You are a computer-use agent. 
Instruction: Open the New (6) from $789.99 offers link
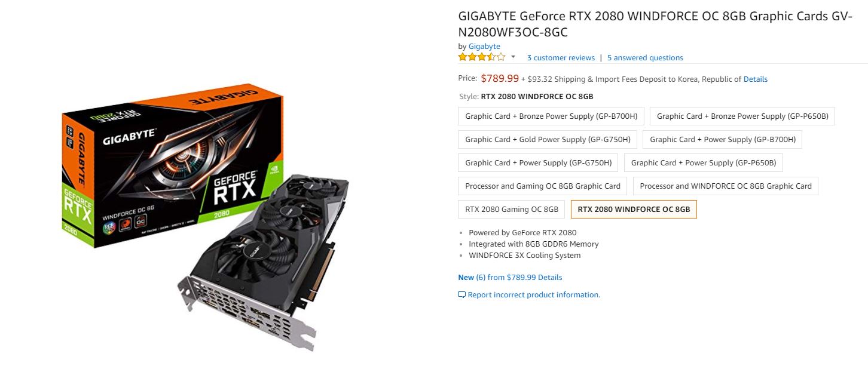click(510, 278)
